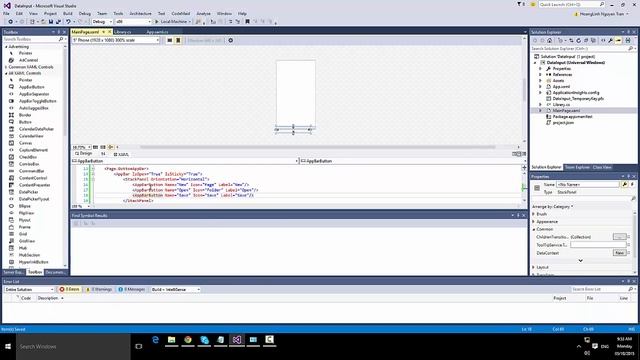
Task: Toggle the 0 Errors filter
Action: coord(69,289)
